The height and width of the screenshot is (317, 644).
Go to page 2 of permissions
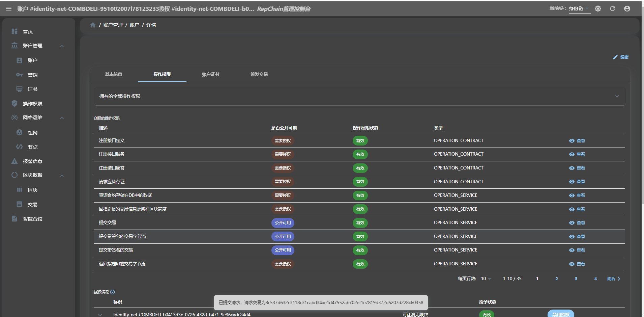point(557,279)
